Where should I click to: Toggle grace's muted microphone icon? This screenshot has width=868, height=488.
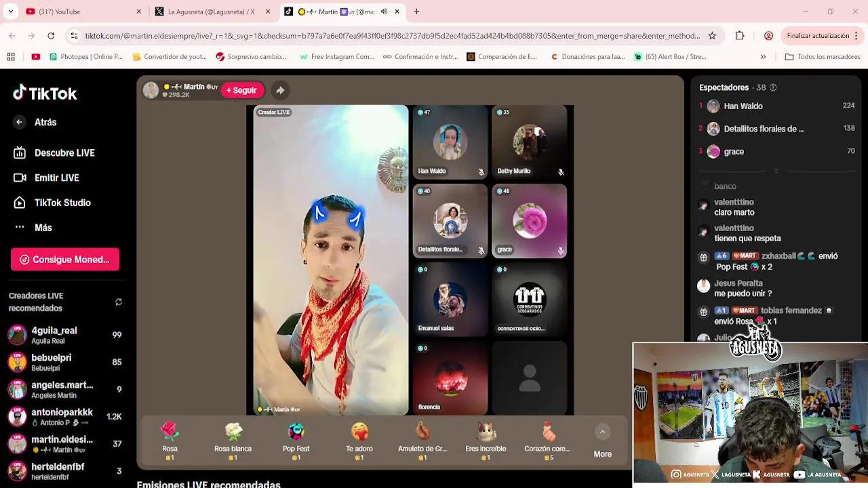point(561,251)
